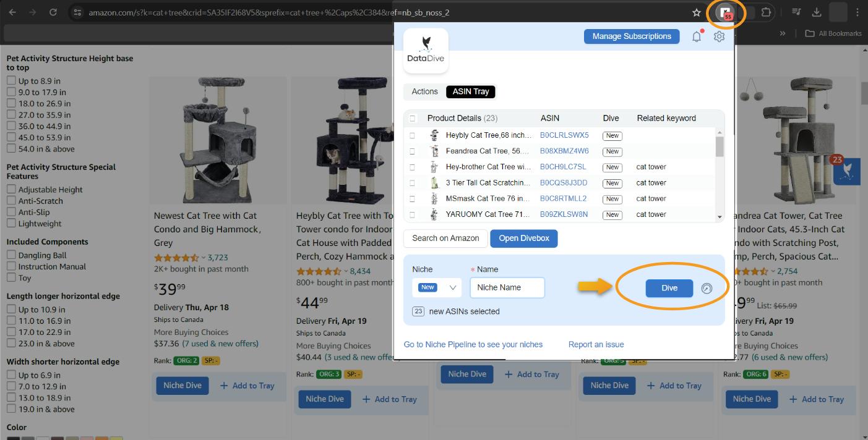Show Chrome downloads

click(817, 12)
